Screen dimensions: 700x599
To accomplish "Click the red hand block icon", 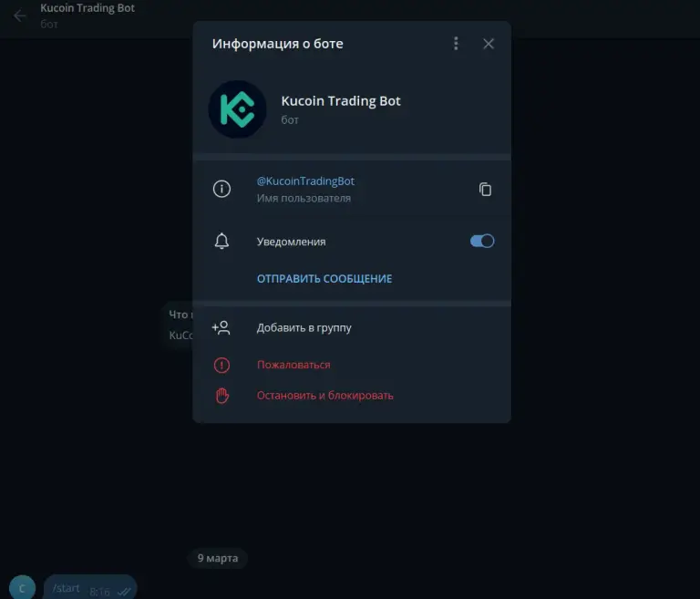I will [x=221, y=396].
